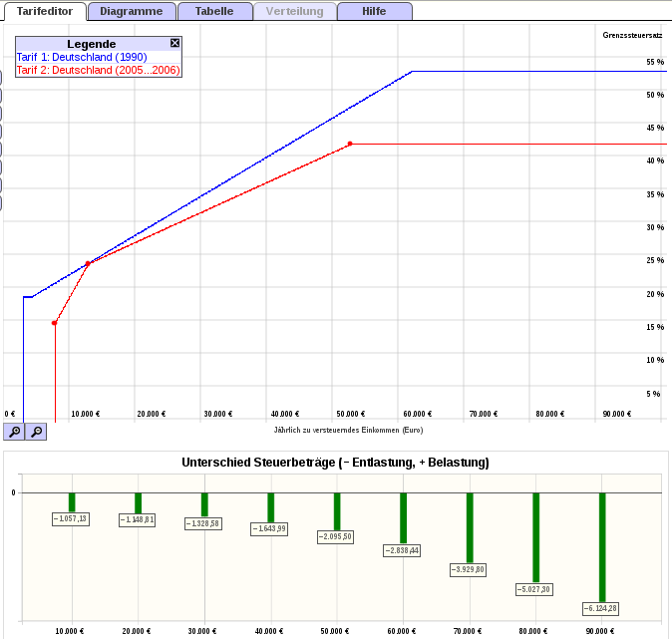The width and height of the screenshot is (672, 639).
Task: Click the zoom out magnifier icon
Action: pyautogui.click(x=36, y=431)
